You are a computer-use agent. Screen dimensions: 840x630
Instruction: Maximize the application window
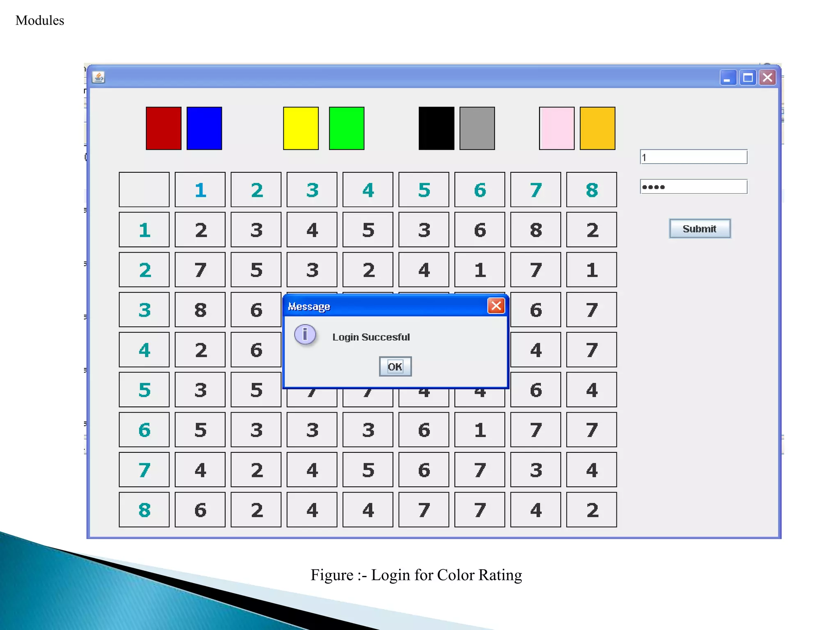point(748,78)
